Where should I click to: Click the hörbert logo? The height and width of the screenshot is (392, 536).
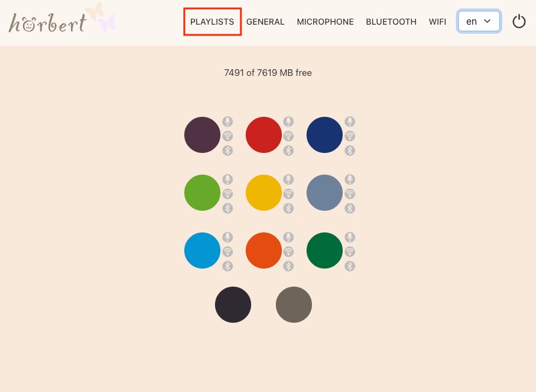tap(48, 23)
